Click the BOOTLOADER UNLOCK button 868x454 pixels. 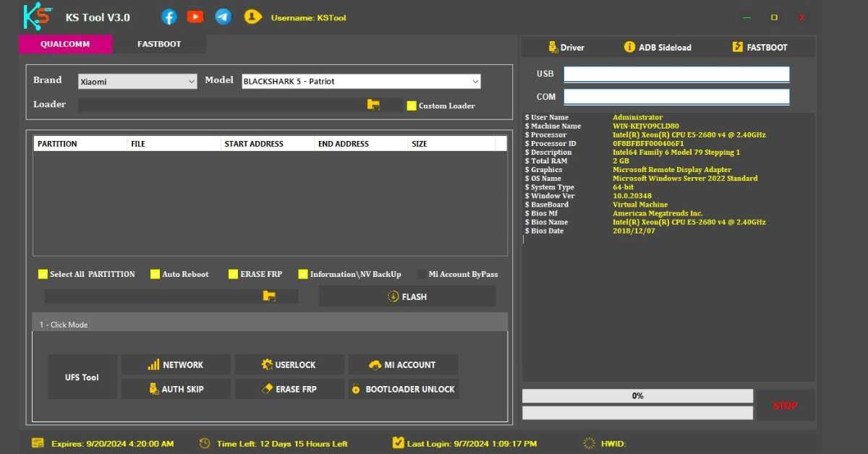coord(403,389)
